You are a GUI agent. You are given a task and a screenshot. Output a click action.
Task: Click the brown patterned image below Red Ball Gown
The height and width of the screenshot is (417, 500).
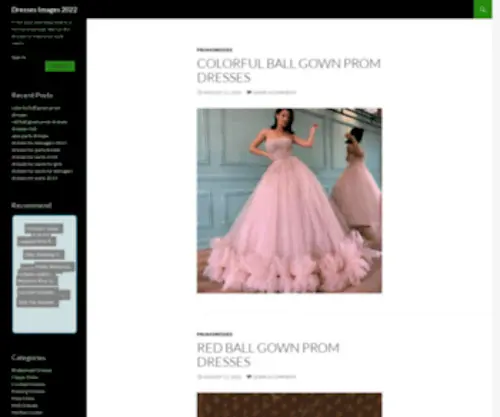click(289, 405)
